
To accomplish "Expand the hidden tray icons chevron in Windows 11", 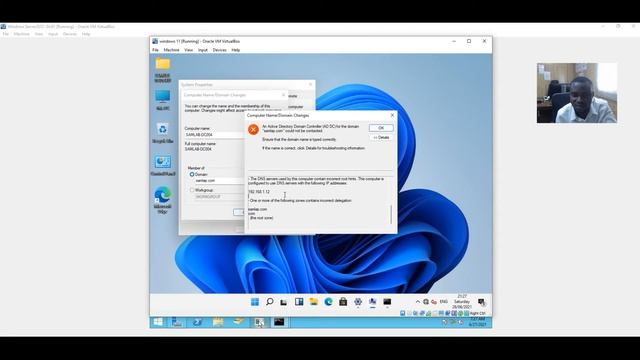I will [418, 302].
